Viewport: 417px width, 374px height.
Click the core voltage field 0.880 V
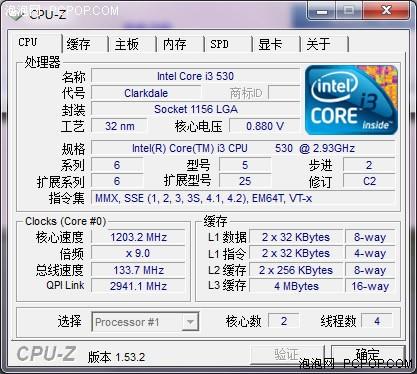pyautogui.click(x=265, y=126)
